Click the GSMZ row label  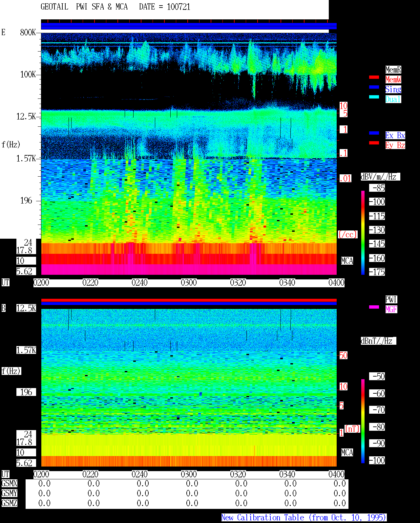click(10, 503)
